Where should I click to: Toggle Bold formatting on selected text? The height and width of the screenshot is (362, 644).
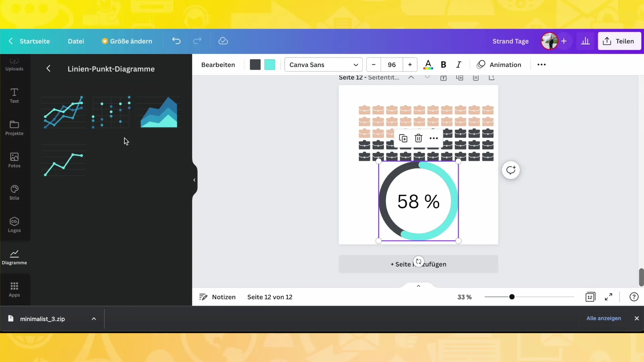click(x=444, y=65)
